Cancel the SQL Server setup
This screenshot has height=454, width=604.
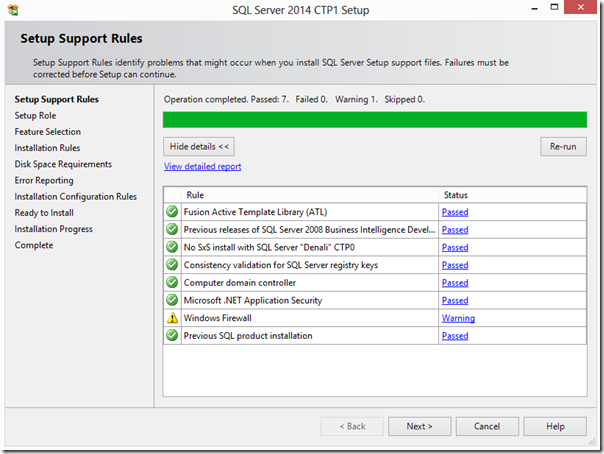487,426
